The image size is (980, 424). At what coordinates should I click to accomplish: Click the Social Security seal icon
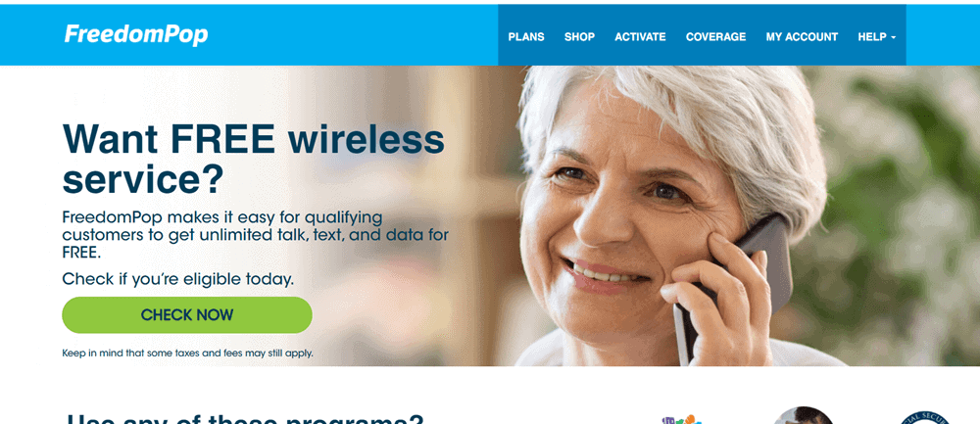point(926,417)
